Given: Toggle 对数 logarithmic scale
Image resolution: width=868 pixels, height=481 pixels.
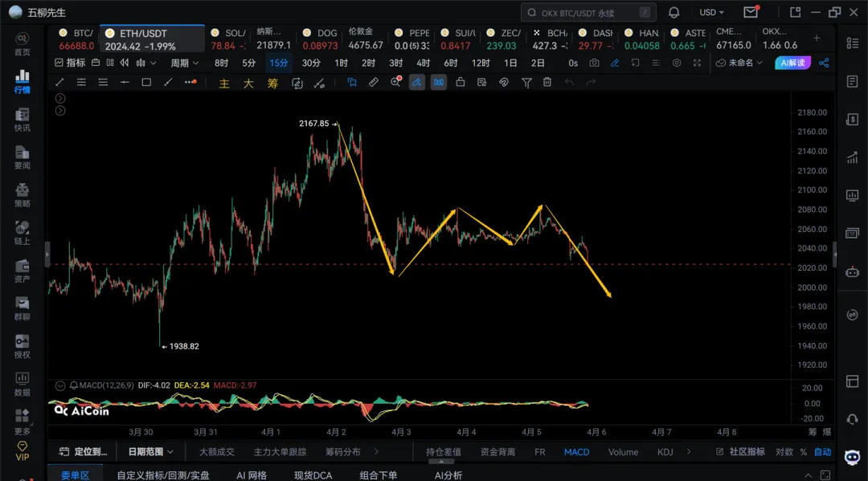Looking at the screenshot, I should [x=784, y=452].
